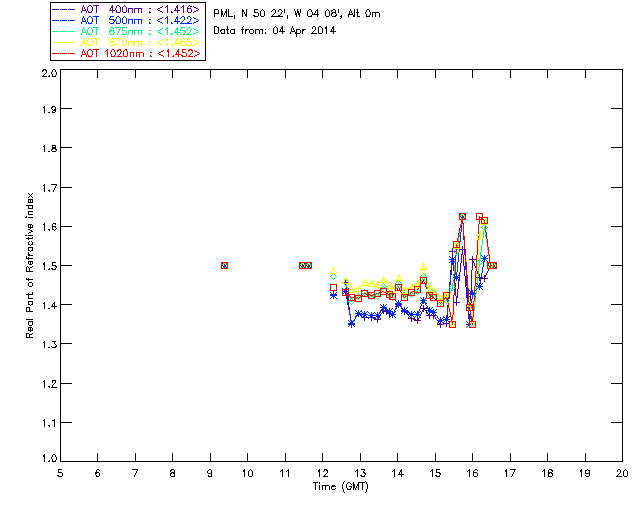The width and height of the screenshot is (640, 512).
Task: Click the x-axis tick label 9
Action: tap(210, 473)
